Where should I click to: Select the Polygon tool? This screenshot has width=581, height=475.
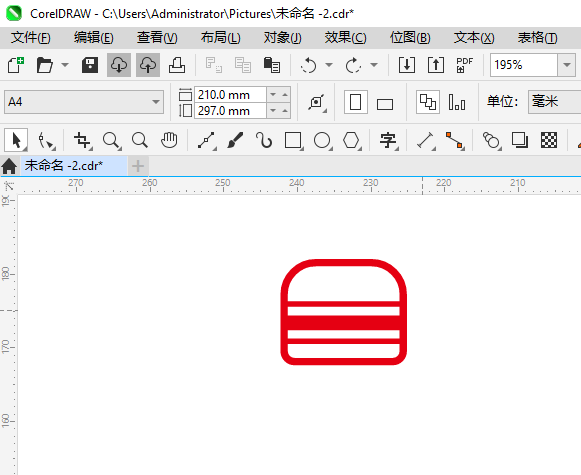coord(352,141)
